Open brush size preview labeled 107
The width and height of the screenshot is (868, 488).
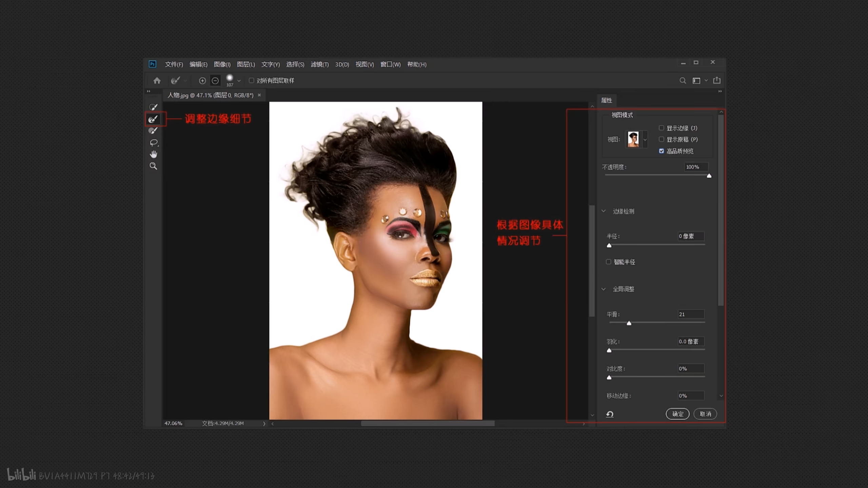point(230,81)
